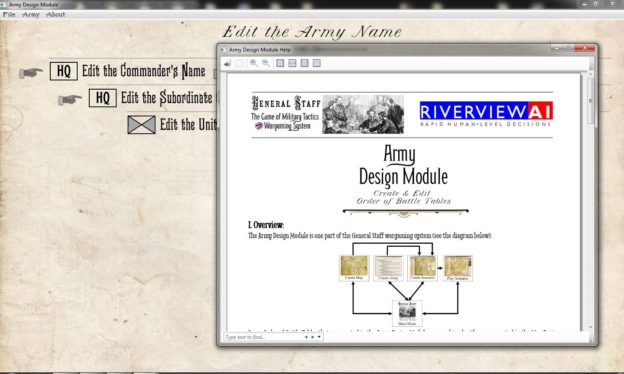Click the copy icon in Help toolbar

pyautogui.click(x=239, y=63)
